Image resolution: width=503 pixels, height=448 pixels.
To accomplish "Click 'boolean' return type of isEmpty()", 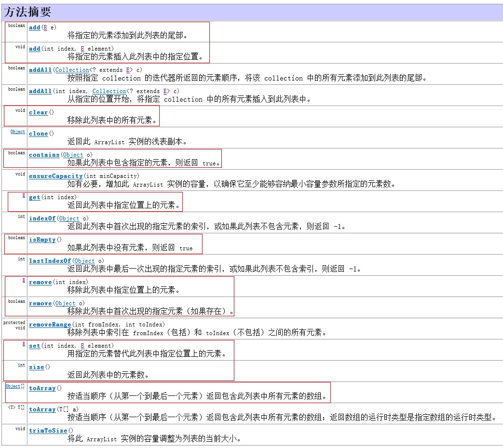I will [x=17, y=238].
